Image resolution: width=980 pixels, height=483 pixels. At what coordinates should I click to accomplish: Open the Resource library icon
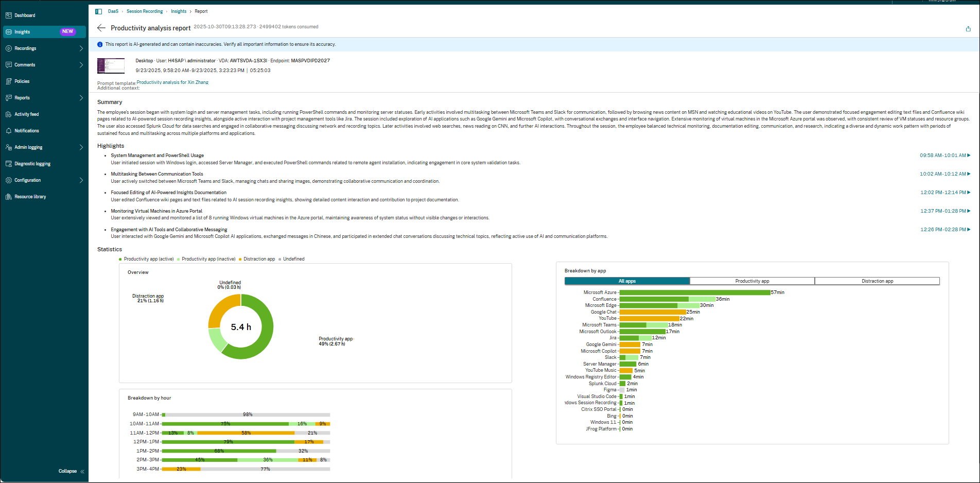tap(9, 197)
